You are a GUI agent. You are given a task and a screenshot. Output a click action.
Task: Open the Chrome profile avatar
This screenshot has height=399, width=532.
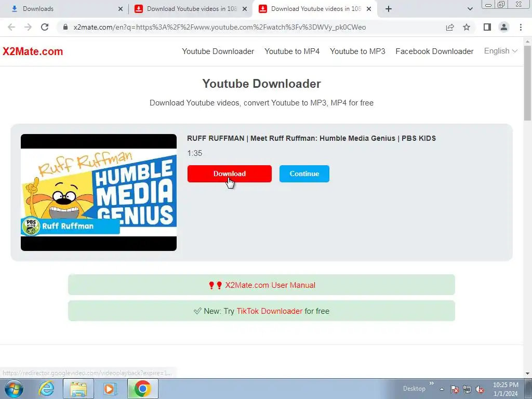point(504,27)
